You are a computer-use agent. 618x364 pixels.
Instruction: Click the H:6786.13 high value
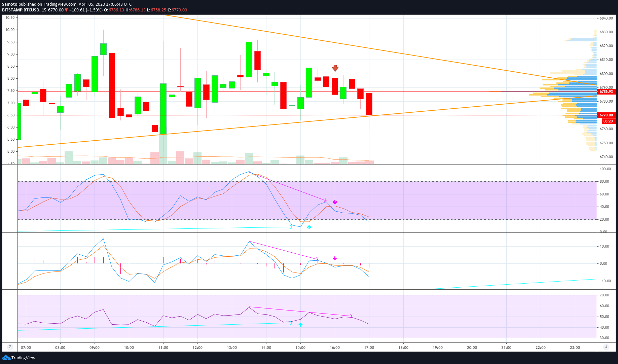(x=136, y=10)
